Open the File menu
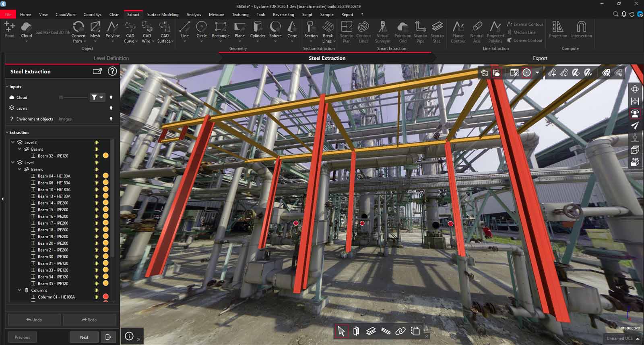 tap(8, 15)
